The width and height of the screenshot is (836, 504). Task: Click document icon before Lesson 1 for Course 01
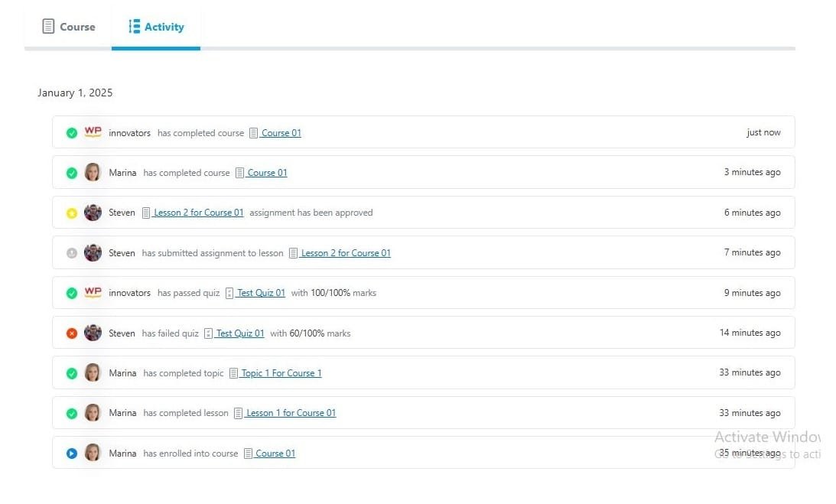(x=239, y=413)
